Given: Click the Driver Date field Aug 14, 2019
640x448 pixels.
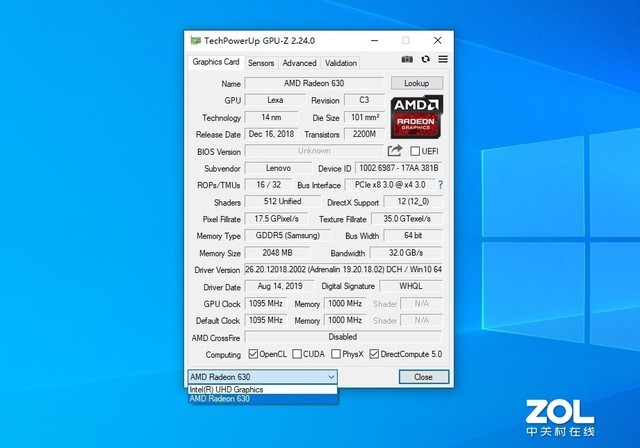Looking at the screenshot, I should coord(280,286).
